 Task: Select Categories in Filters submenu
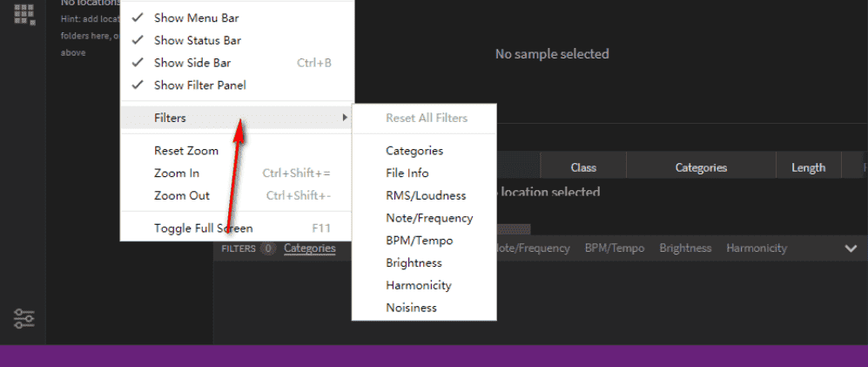pos(424,151)
